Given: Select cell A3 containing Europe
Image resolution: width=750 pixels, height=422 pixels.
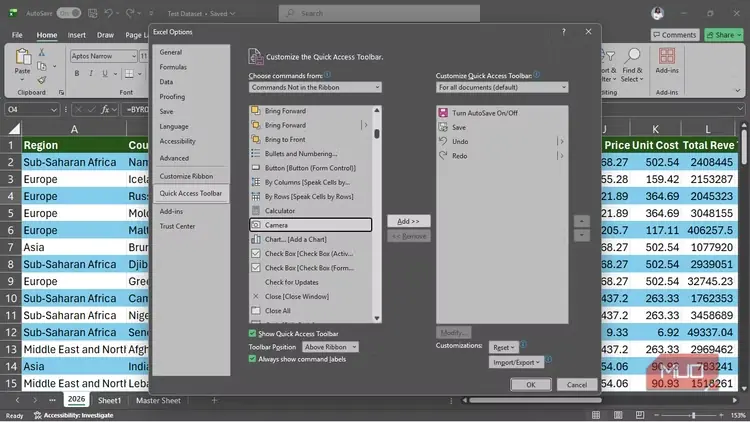Looking at the screenshot, I should [74, 179].
